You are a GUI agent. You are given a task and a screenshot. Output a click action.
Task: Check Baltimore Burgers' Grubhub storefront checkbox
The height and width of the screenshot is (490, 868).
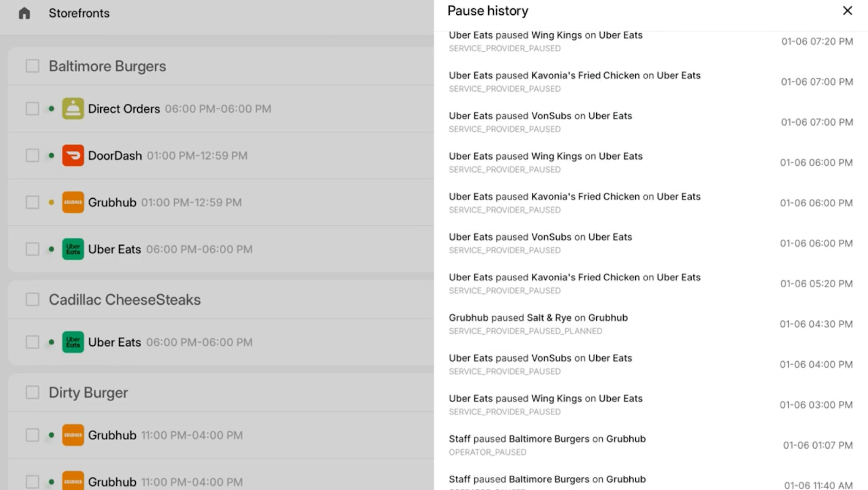[x=33, y=202]
